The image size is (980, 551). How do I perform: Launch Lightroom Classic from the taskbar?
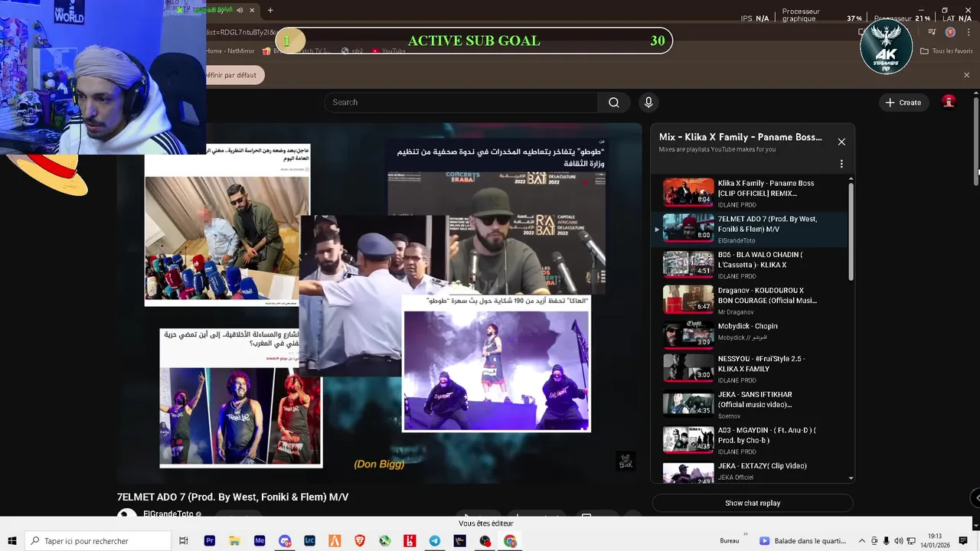click(309, 541)
